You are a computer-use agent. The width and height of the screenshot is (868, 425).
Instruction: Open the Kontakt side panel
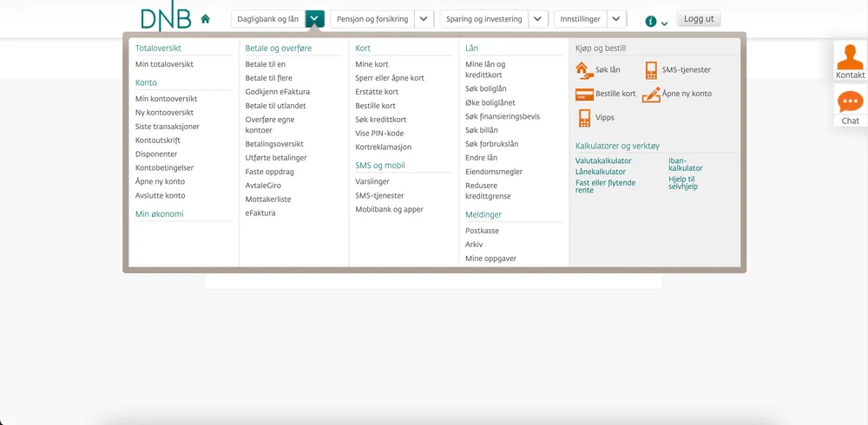pyautogui.click(x=850, y=62)
